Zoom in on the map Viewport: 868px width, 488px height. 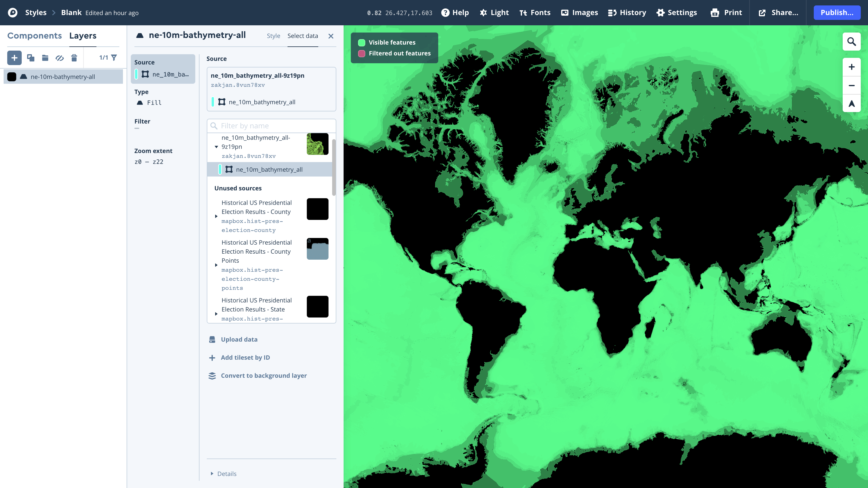click(851, 67)
